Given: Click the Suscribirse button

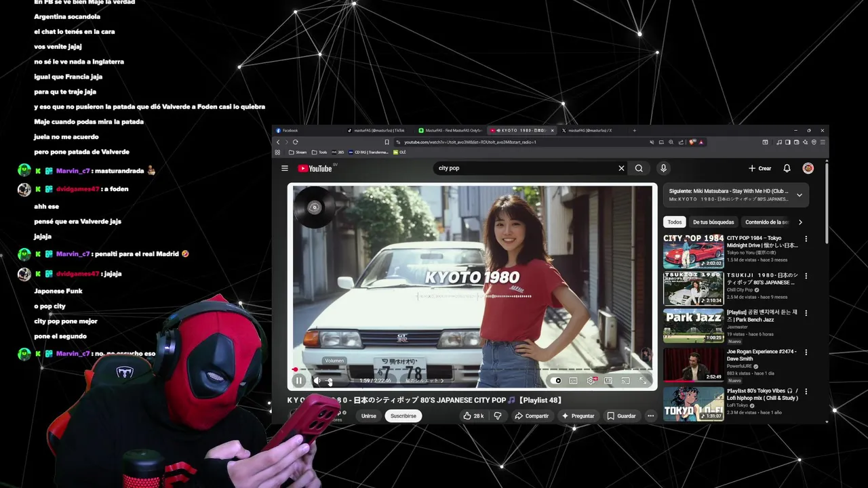Looking at the screenshot, I should click(403, 415).
